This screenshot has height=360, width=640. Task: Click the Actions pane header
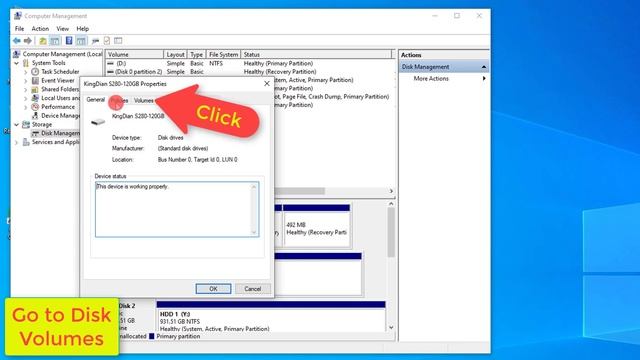tap(444, 55)
